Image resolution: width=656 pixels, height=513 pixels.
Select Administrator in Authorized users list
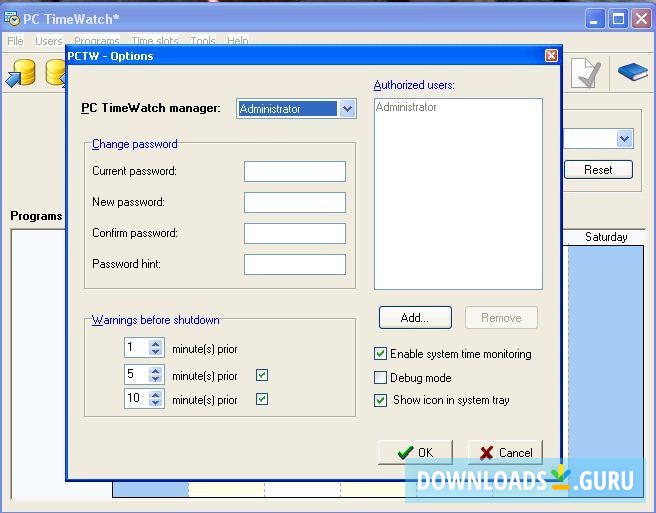406,107
